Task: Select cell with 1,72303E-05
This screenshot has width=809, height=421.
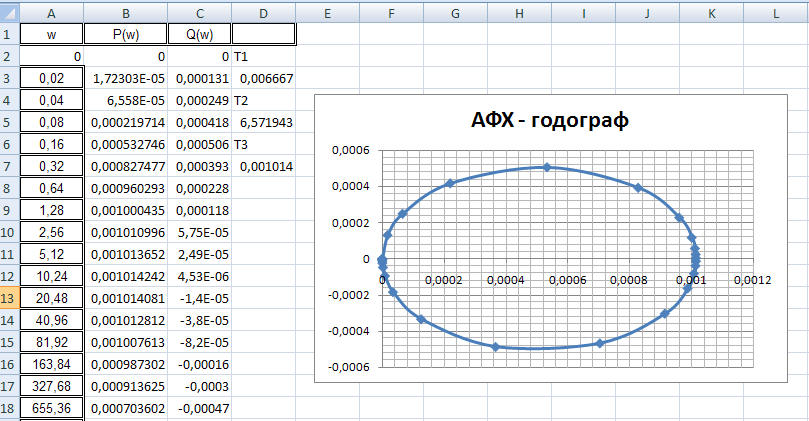Action: [126, 78]
